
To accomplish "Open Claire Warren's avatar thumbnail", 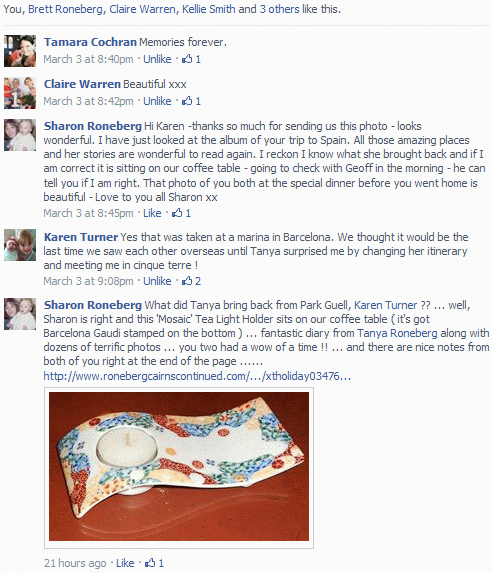I will click(x=20, y=93).
